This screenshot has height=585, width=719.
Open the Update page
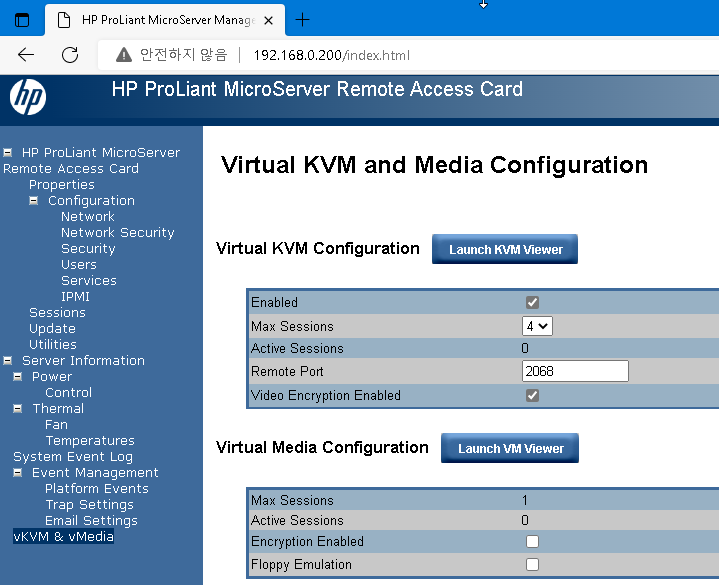tap(52, 329)
